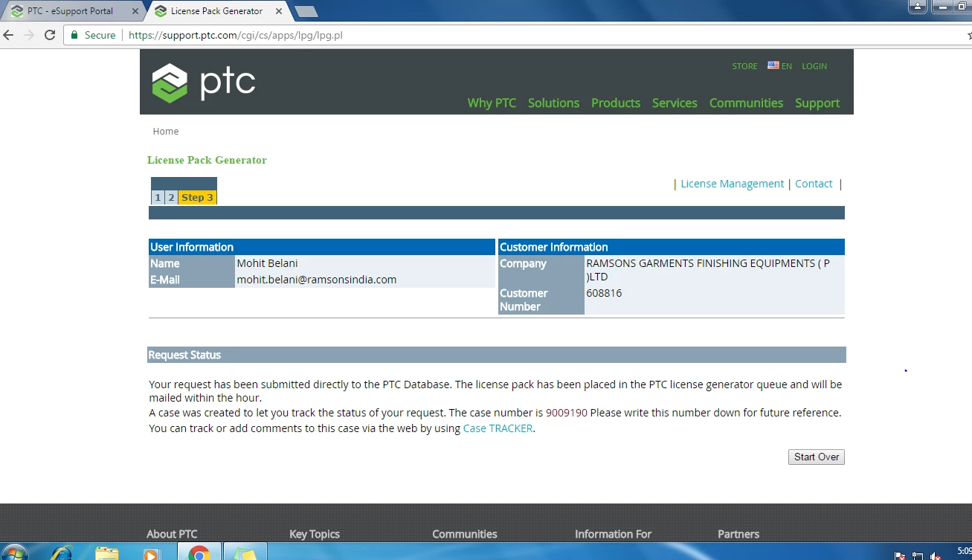Screen dimensions: 972x560
Task: Open the Services menu
Action: [675, 103]
